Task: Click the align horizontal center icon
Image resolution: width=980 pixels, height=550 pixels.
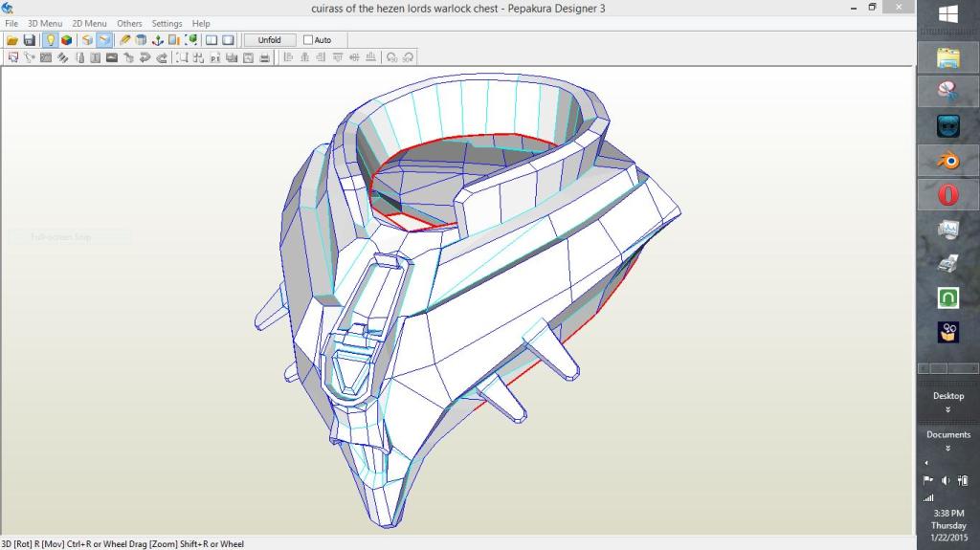Action: coord(304,57)
